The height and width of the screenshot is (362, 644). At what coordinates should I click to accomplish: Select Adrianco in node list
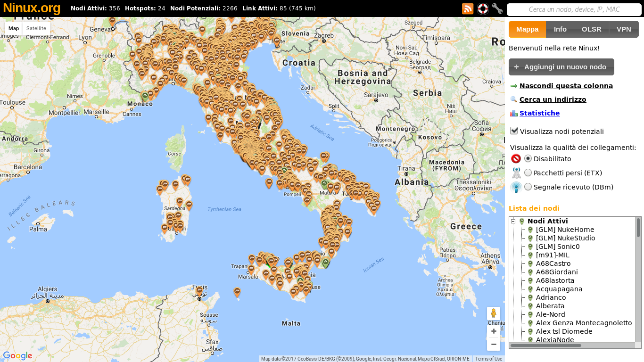pos(551,297)
